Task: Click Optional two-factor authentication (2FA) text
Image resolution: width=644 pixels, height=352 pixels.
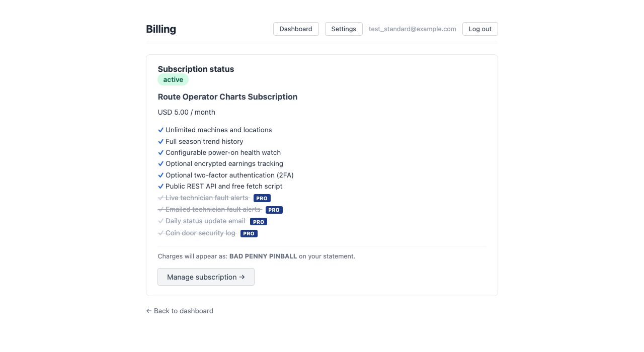Action: (x=229, y=175)
